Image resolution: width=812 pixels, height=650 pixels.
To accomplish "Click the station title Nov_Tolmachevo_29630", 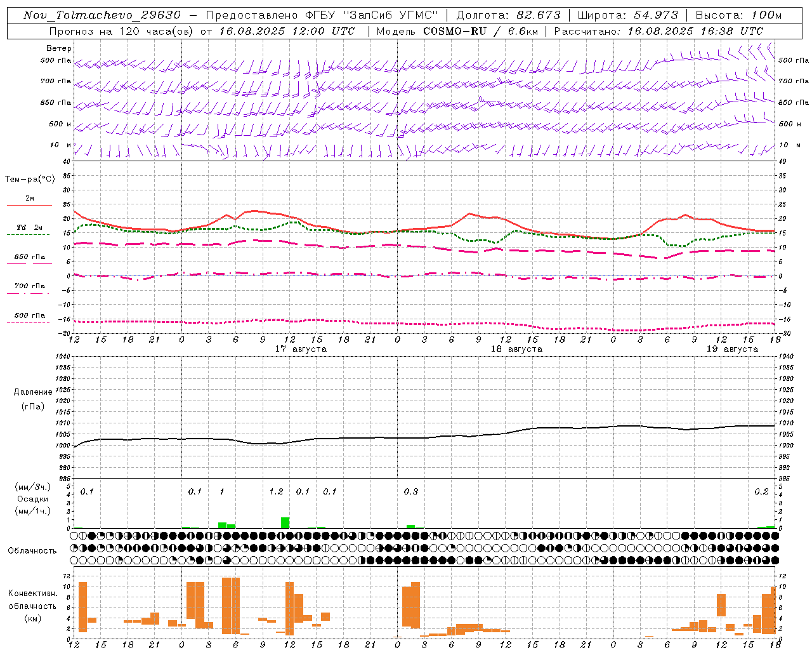I will (x=101, y=15).
